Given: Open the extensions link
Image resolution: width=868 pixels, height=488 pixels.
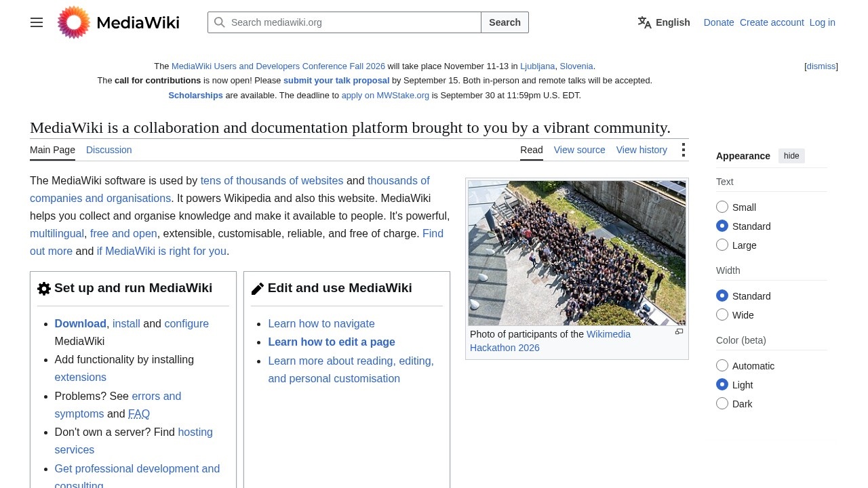Looking at the screenshot, I should (81, 378).
